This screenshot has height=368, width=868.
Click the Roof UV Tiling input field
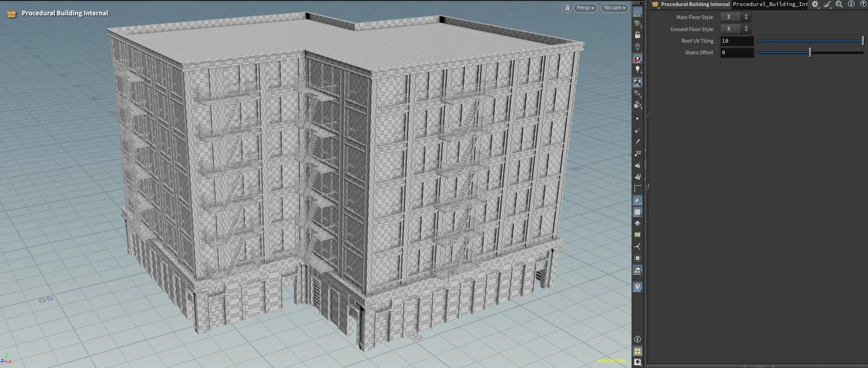tap(737, 41)
